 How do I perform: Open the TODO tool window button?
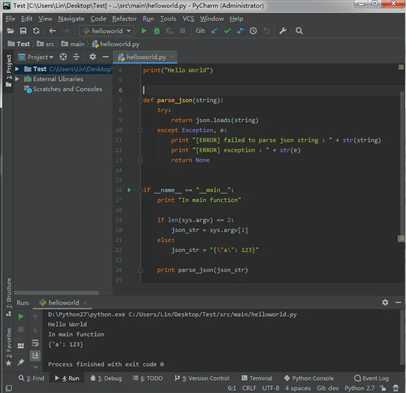148,378
